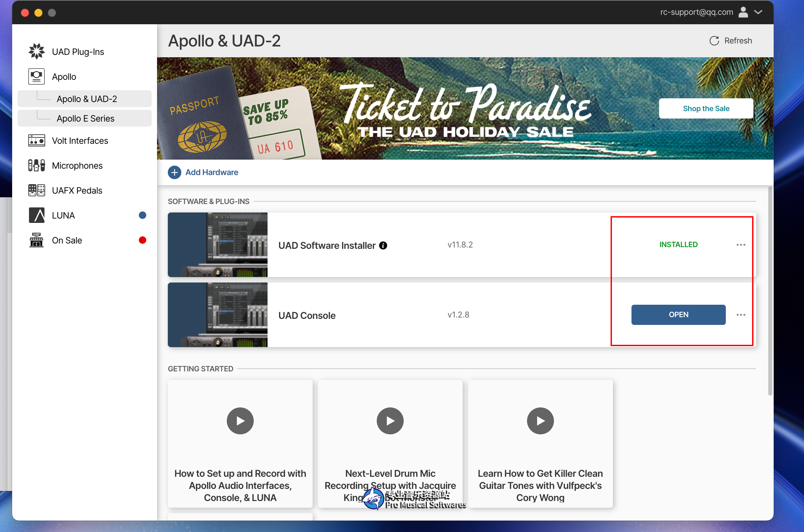The height and width of the screenshot is (532, 804).
Task: Open the Apollo section icon in sidebar
Action: 36,76
